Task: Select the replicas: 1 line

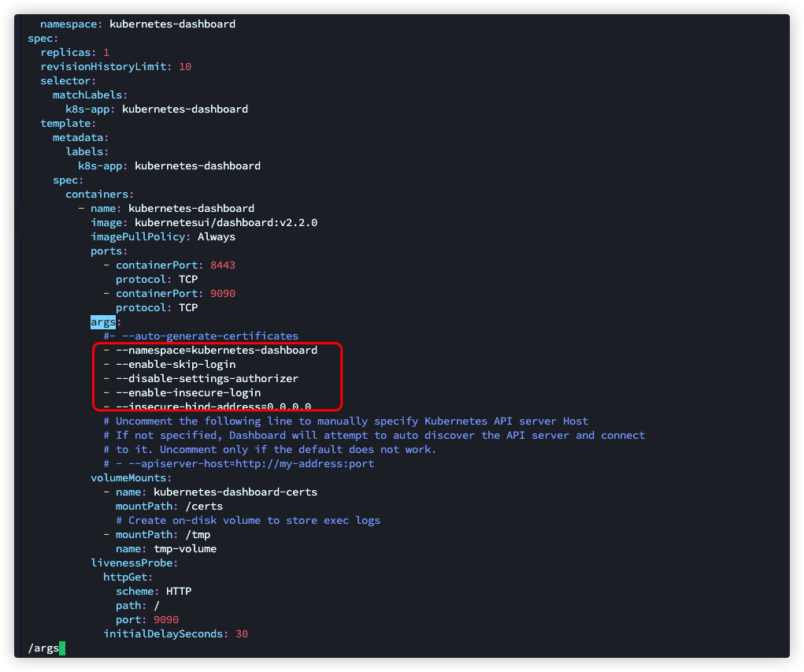Action: tap(75, 52)
